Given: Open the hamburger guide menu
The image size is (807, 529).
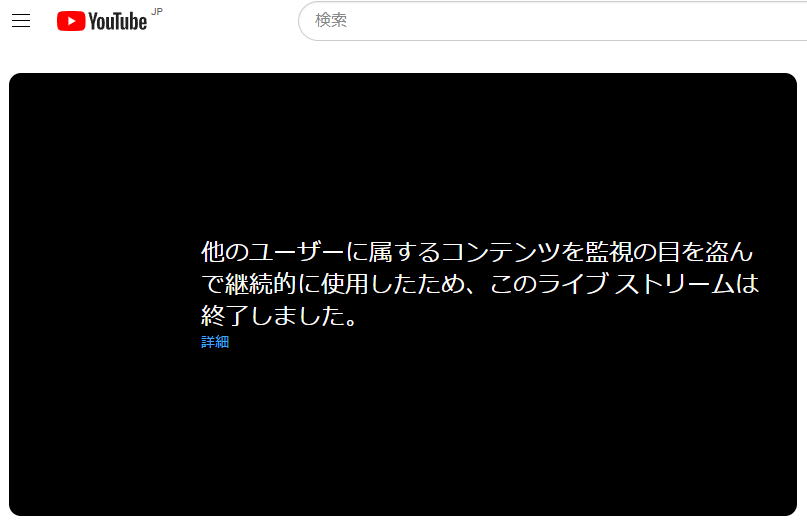Looking at the screenshot, I should [21, 21].
